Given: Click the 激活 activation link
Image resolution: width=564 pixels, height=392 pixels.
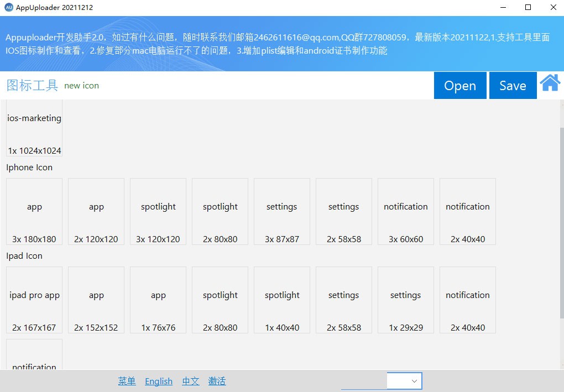Looking at the screenshot, I should click(217, 381).
